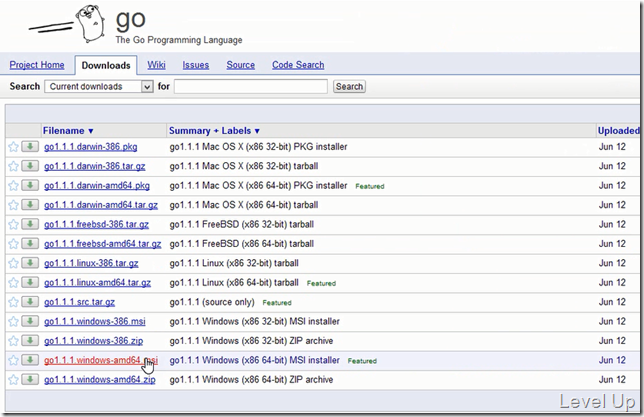Image resolution: width=644 pixels, height=417 pixels.
Task: Open go1.1.1.windows-amd64.zip file link
Action: point(100,380)
